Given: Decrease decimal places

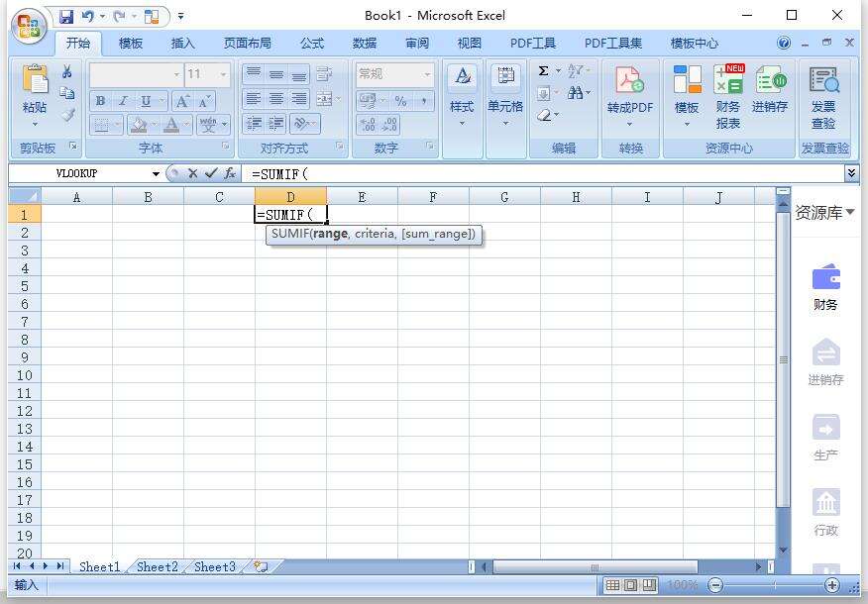Looking at the screenshot, I should pyautogui.click(x=389, y=125).
